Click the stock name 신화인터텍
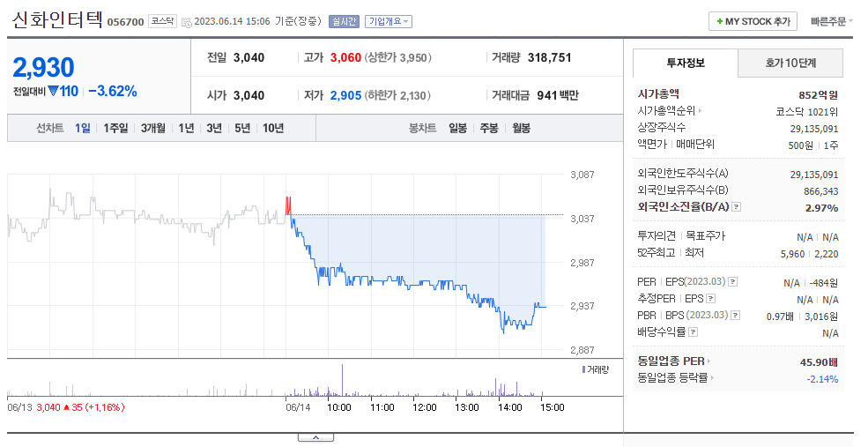Viewport: 868px width, 447px height. [x=57, y=20]
